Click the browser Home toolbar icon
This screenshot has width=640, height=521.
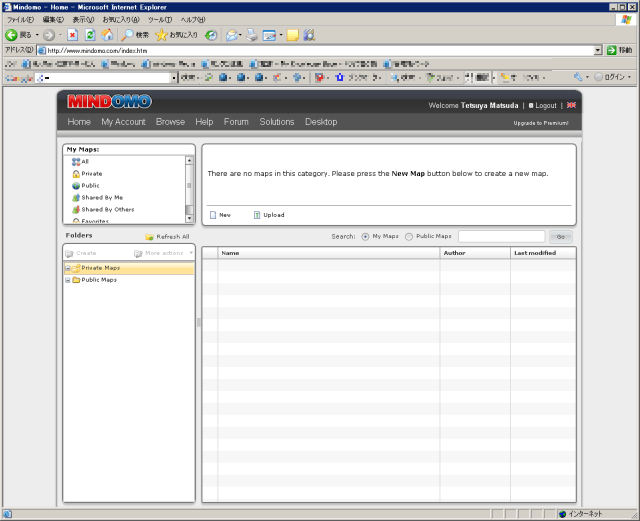(108, 35)
